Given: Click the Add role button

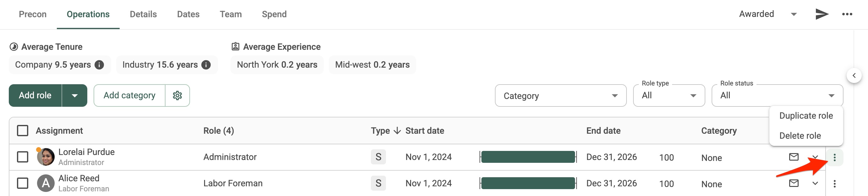Looking at the screenshot, I should coord(35,95).
